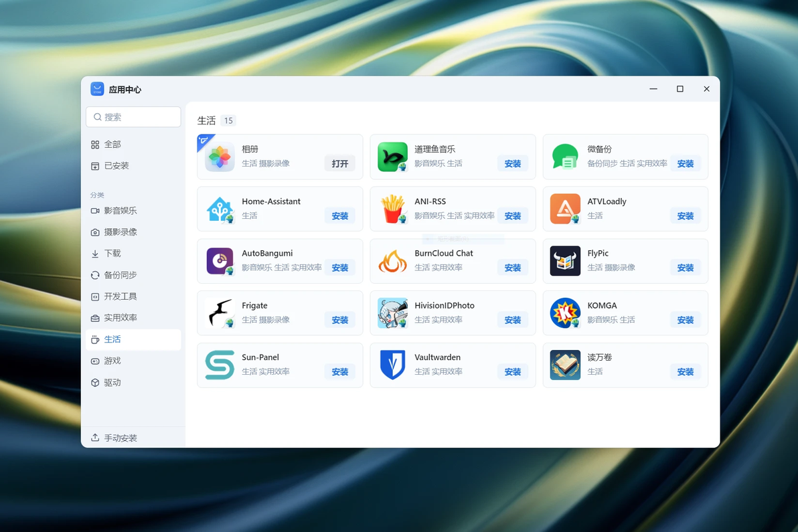Click the Home-Assistant house icon
This screenshot has height=532, width=798.
[x=220, y=209]
